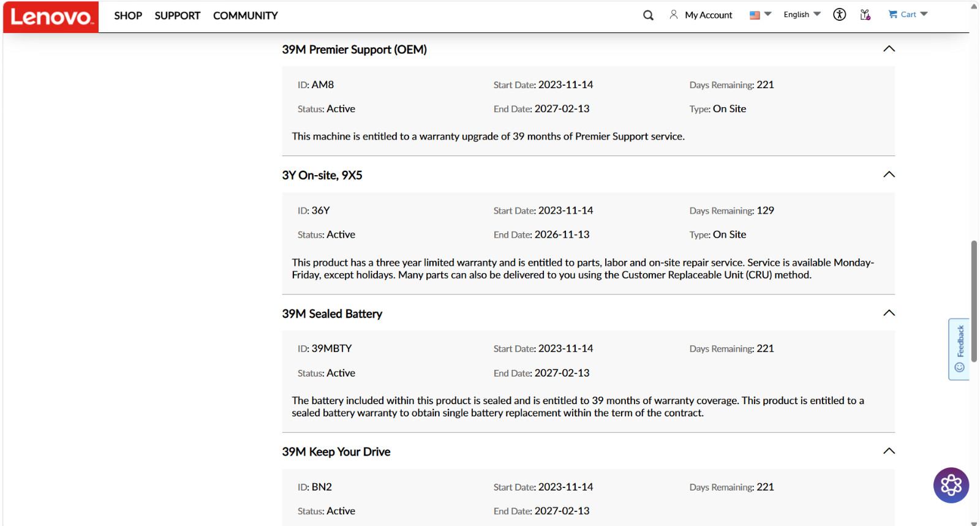Click ID value BN2
The image size is (980, 526).
pyautogui.click(x=322, y=487)
